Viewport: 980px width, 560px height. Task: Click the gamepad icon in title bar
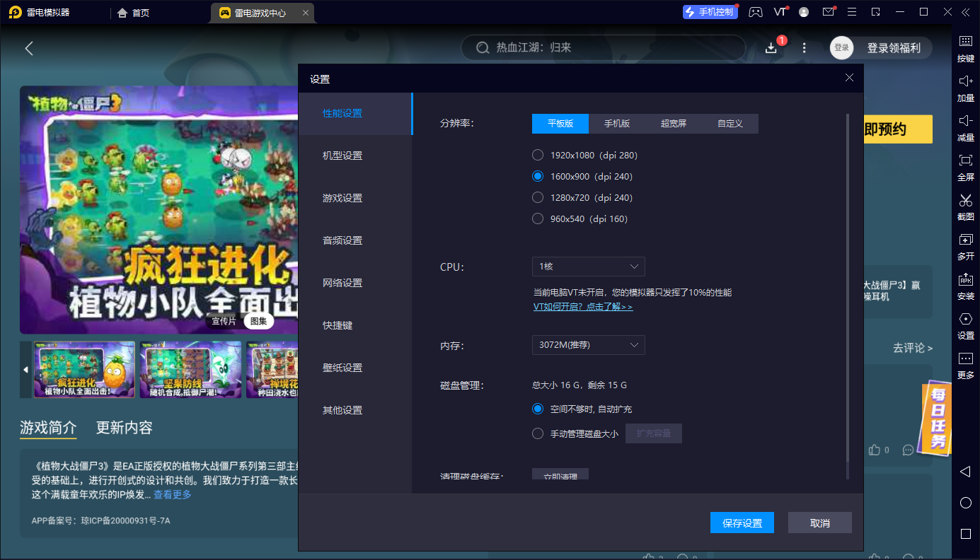756,12
